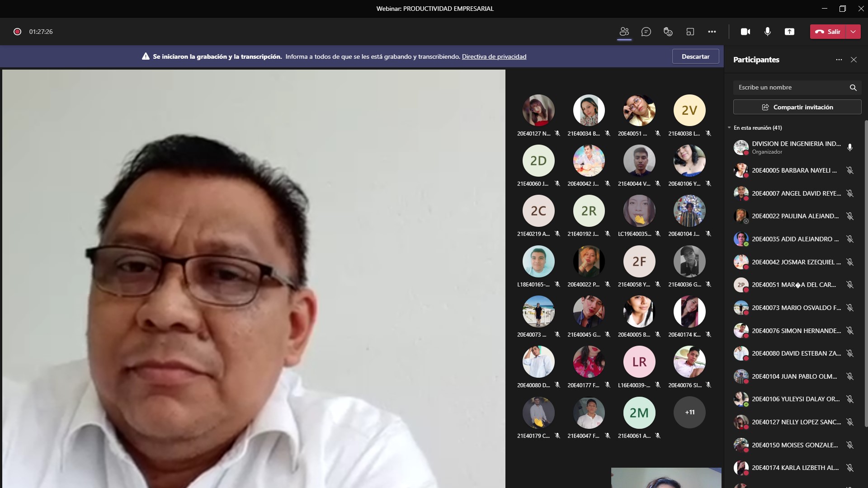Click the 2D avatar tile 21E40060
This screenshot has width=868, height=488.
(x=538, y=161)
